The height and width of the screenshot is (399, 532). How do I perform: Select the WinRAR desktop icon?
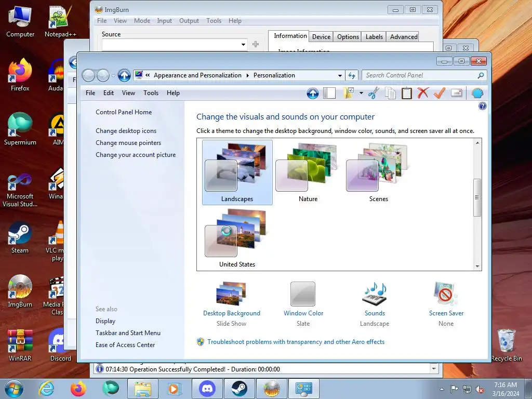point(20,345)
